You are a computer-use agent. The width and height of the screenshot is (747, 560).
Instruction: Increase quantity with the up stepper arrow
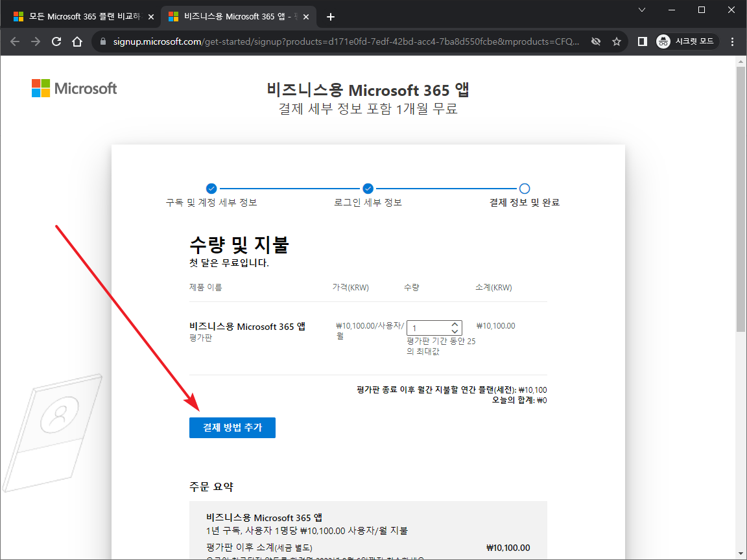(455, 324)
